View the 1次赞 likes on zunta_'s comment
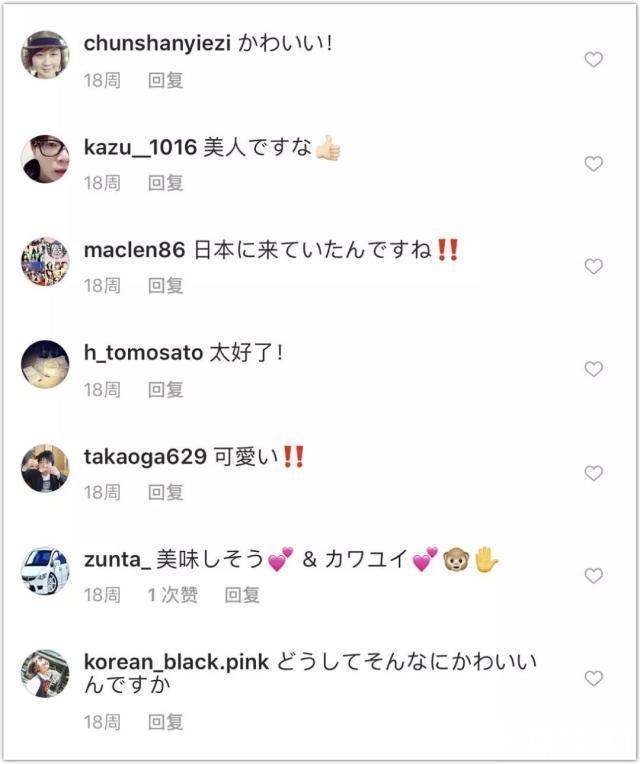Viewport: 640px width, 764px height. 172,595
